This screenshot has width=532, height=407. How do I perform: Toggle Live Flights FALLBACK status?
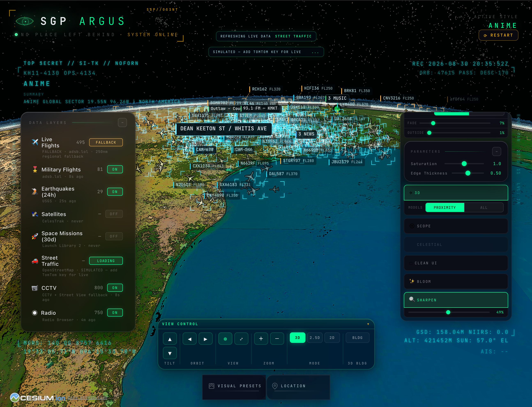106,142
